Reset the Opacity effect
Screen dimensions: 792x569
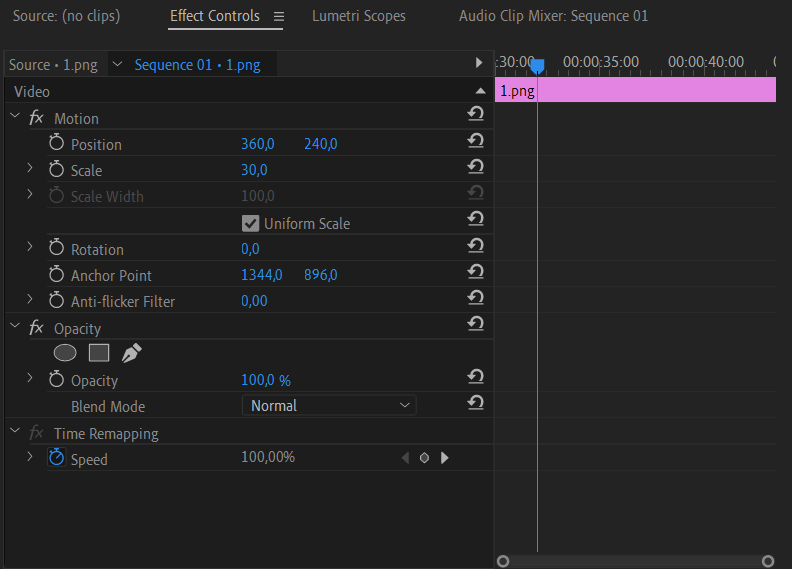coord(476,324)
